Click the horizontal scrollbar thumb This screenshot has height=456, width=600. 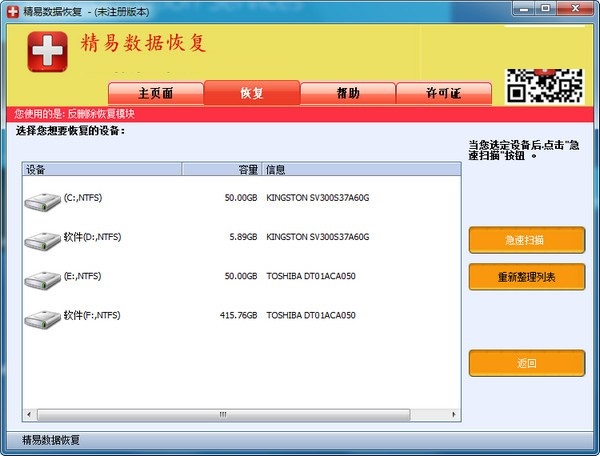click(223, 415)
